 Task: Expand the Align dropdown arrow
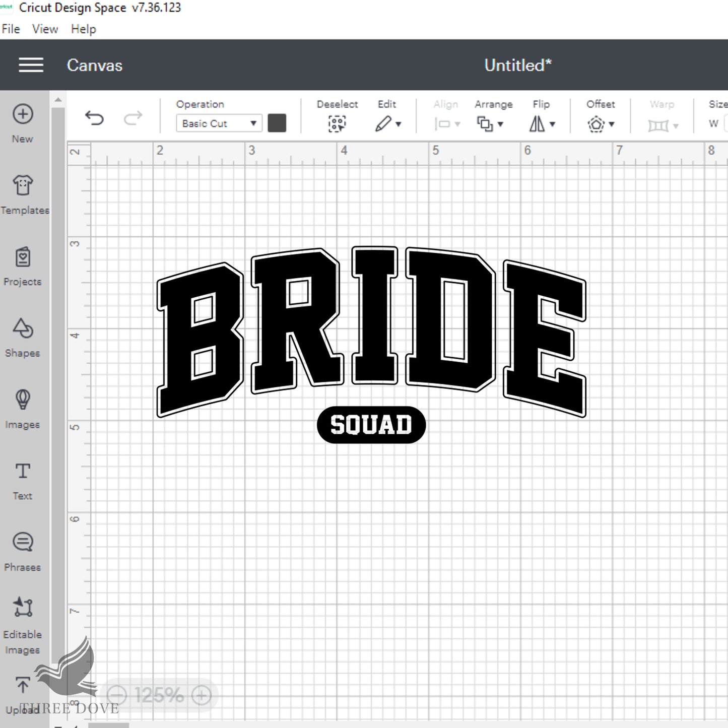point(457,124)
